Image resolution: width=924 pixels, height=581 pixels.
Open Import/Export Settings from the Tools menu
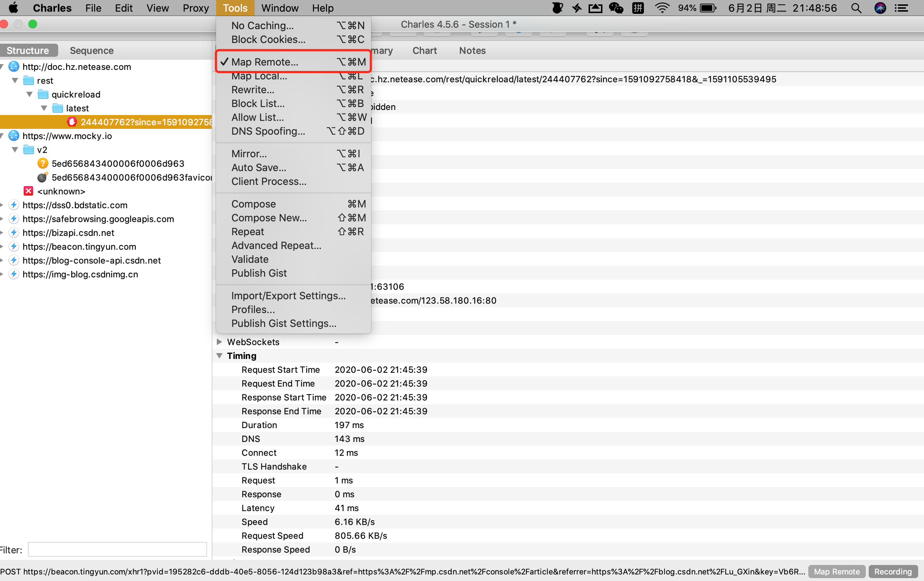pos(293,295)
